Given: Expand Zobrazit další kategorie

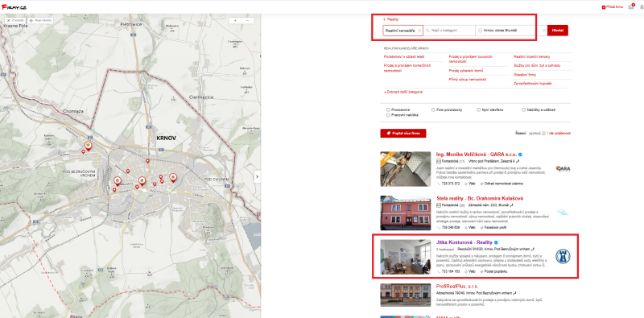Looking at the screenshot, I should point(403,92).
